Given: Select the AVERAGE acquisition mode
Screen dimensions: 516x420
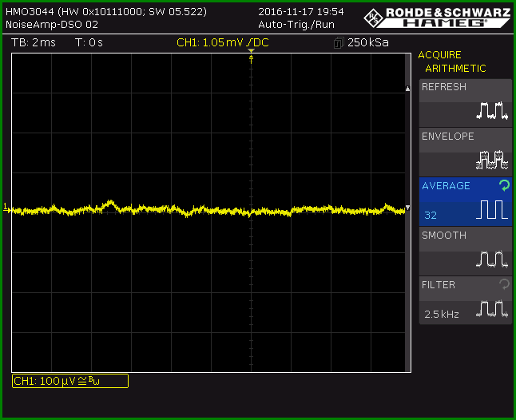Looking at the screenshot, I should (x=466, y=201).
